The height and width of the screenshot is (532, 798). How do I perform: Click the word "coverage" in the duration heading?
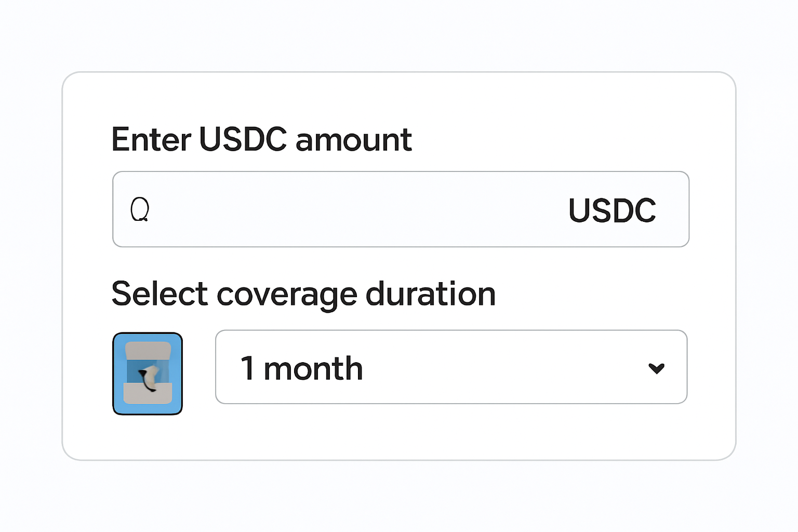click(286, 295)
